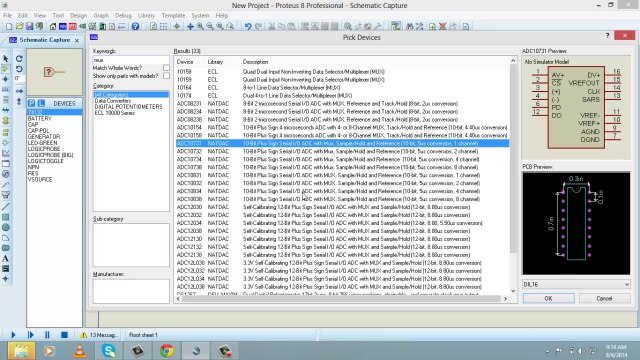
Task: Select the 2D Graphics Text tool
Action: click(6, 258)
